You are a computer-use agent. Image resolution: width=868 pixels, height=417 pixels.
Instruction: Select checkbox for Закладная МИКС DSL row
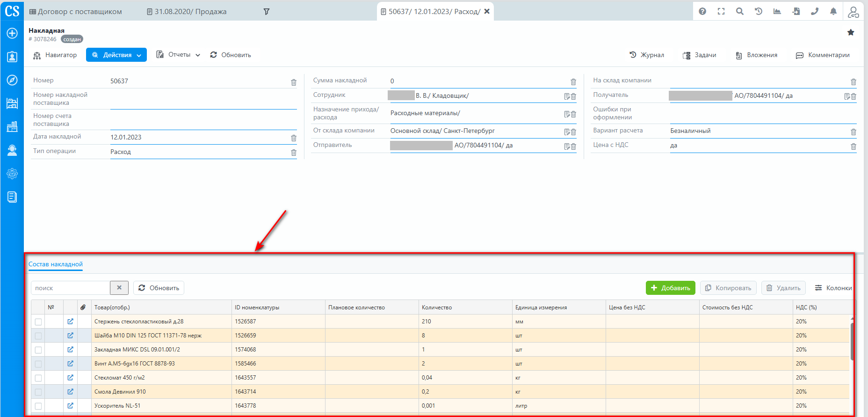point(38,350)
